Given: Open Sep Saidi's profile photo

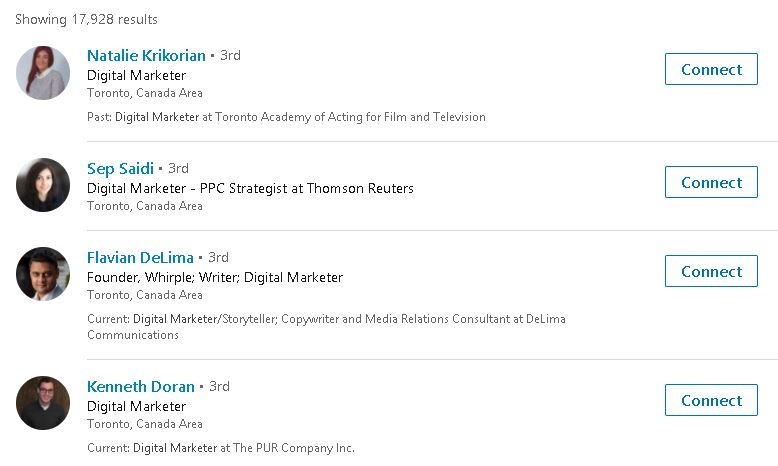Looking at the screenshot, I should (43, 185).
